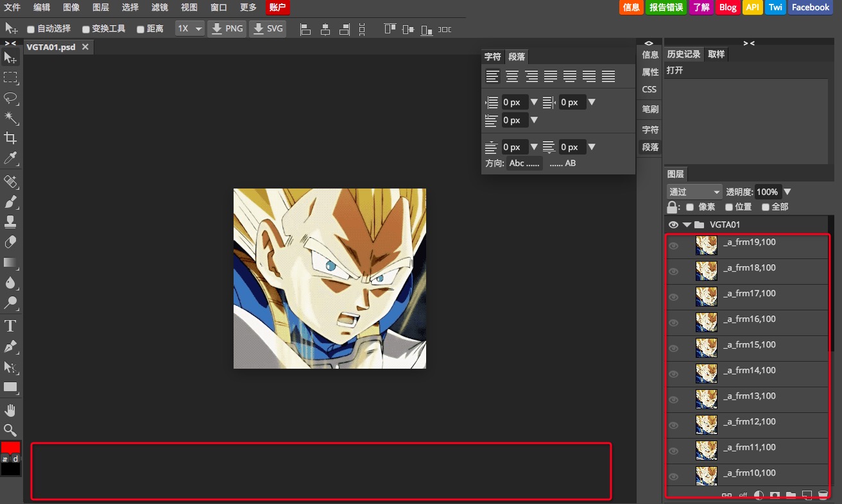Toggle the 变换工具 checkbox
Image resolution: width=842 pixels, height=504 pixels.
pyautogui.click(x=86, y=29)
